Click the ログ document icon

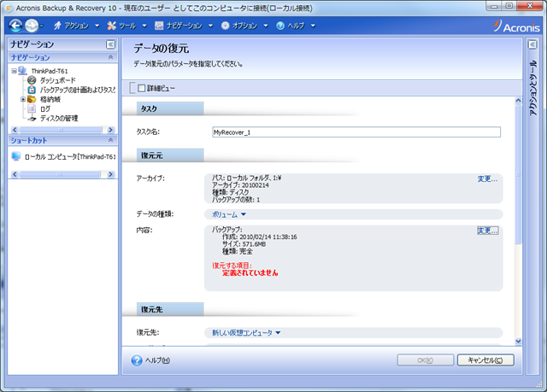tap(32, 108)
